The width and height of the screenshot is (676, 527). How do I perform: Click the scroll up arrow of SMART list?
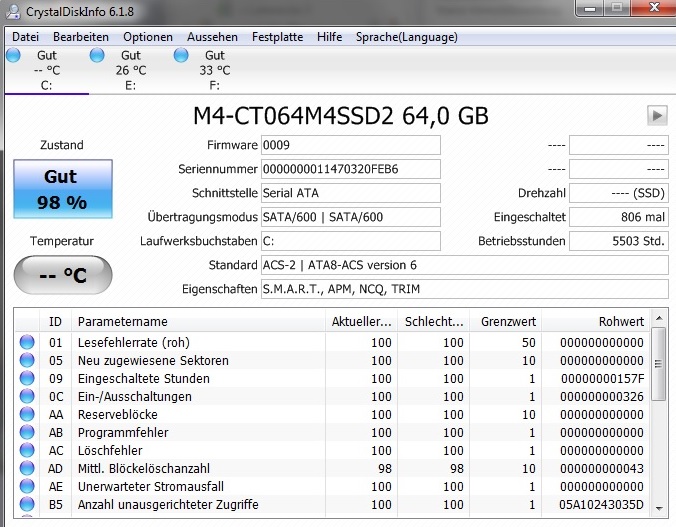[x=659, y=319]
